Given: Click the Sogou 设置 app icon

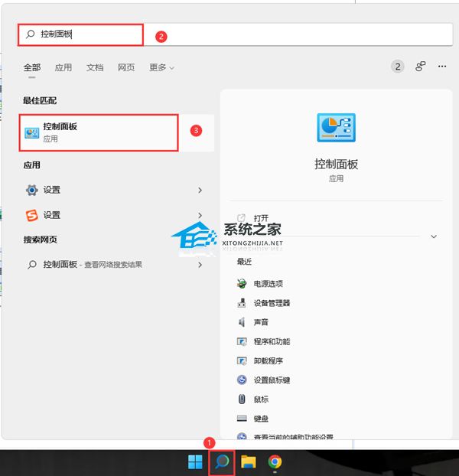Looking at the screenshot, I should pos(32,215).
